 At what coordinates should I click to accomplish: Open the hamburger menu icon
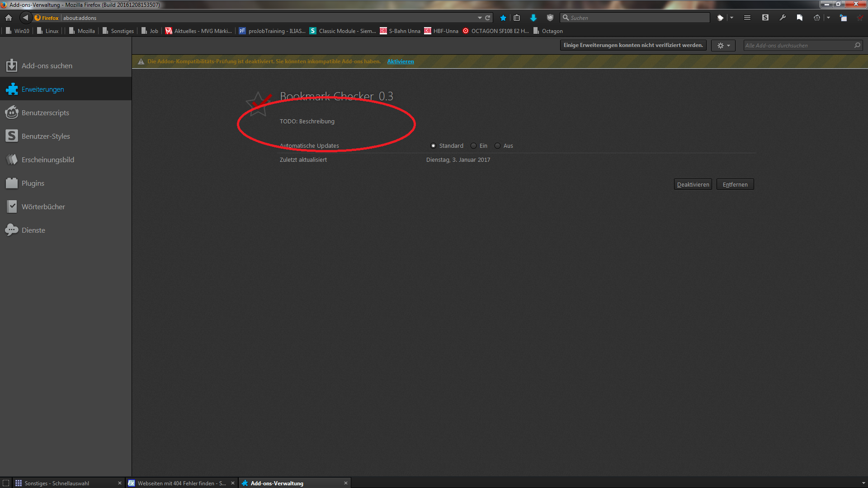[x=747, y=18]
